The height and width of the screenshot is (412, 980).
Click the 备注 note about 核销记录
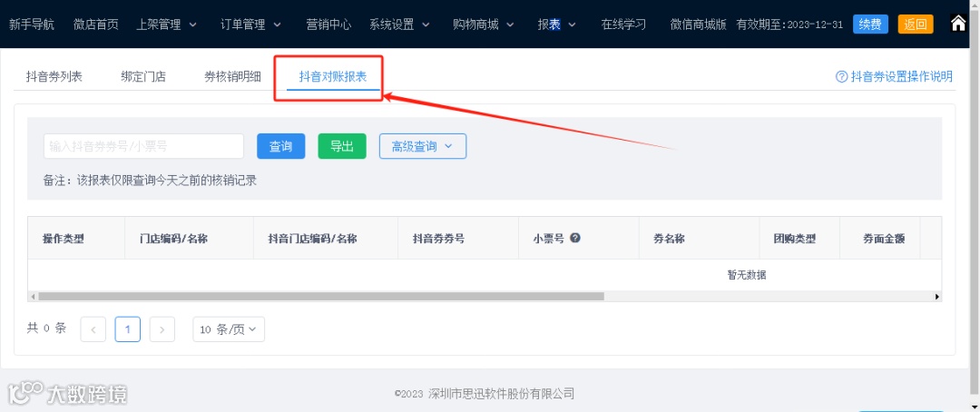pyautogui.click(x=150, y=181)
